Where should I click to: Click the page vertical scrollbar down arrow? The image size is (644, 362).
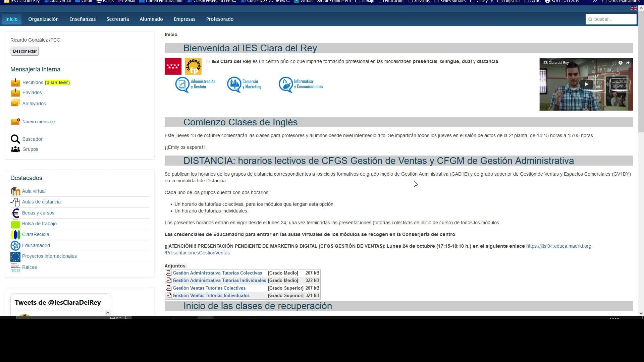pos(641,313)
